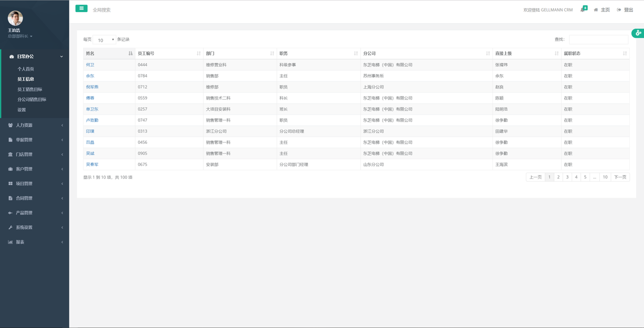Open the records-per-page dropdown
The height and width of the screenshot is (328, 644).
pos(104,40)
